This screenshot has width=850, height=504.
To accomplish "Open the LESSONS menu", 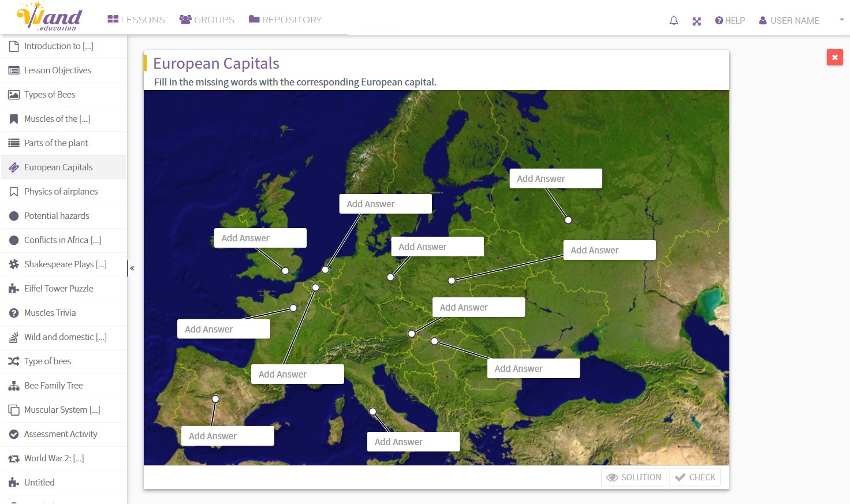I will (x=136, y=20).
